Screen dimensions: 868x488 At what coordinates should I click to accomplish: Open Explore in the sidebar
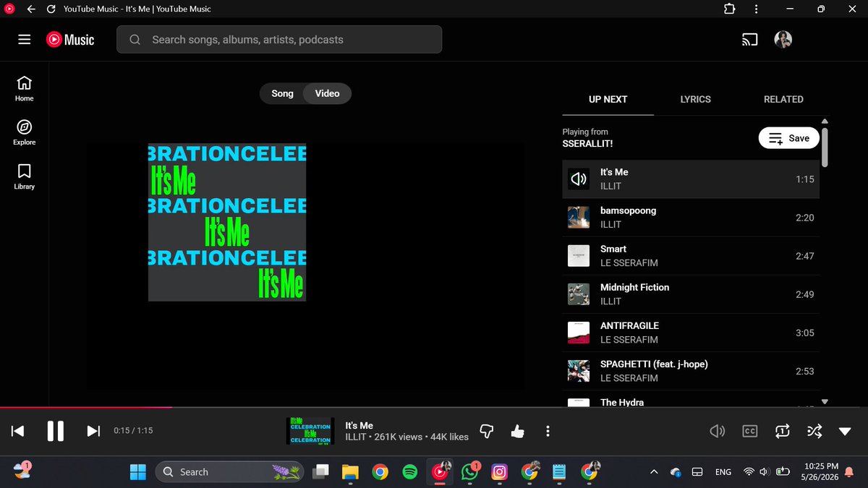point(25,132)
